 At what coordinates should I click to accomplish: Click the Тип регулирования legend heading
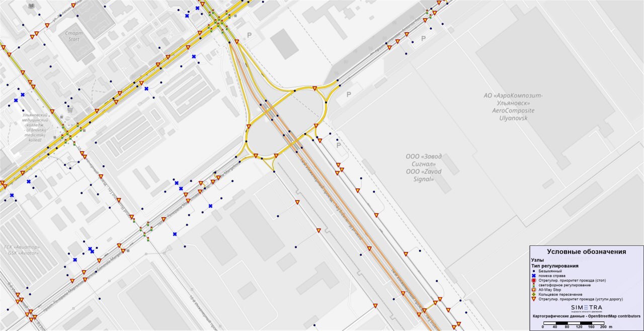coord(555,266)
